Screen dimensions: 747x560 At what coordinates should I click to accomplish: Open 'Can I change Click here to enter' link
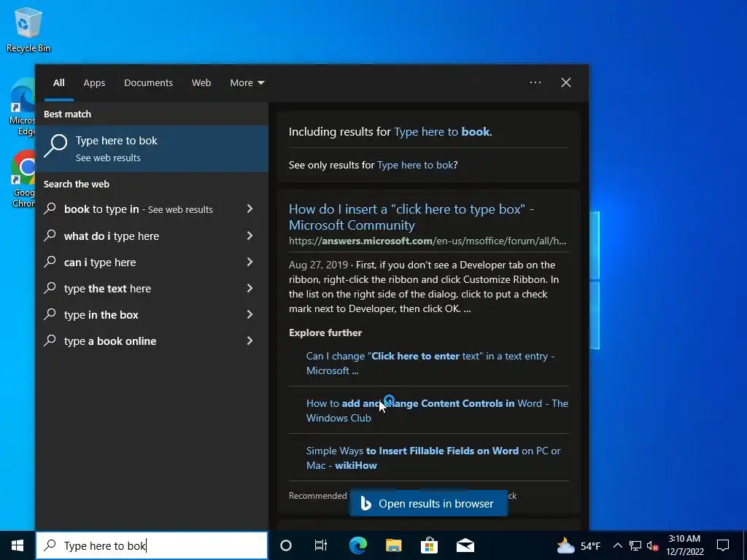click(x=430, y=363)
